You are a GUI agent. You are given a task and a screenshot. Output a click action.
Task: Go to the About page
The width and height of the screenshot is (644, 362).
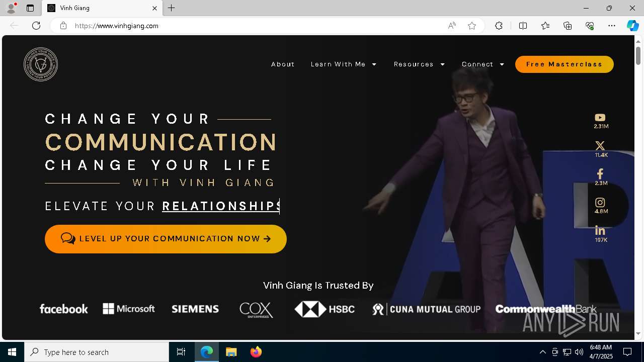(x=283, y=64)
